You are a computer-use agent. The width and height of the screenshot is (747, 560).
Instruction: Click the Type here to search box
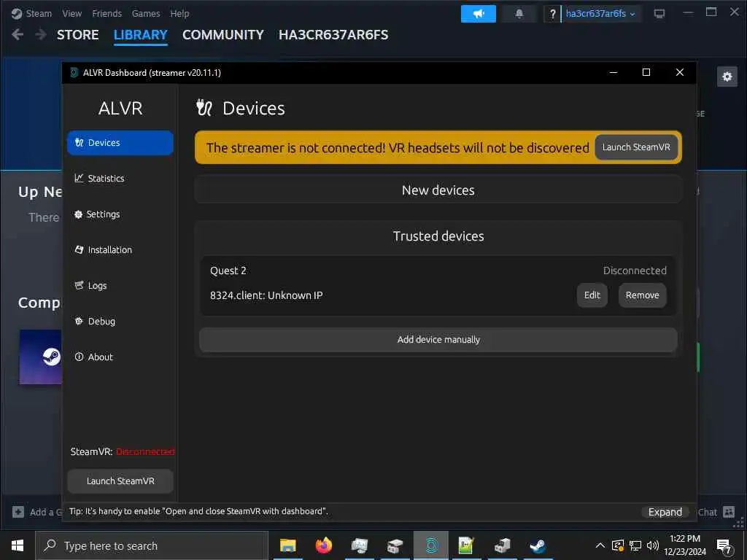coord(152,545)
